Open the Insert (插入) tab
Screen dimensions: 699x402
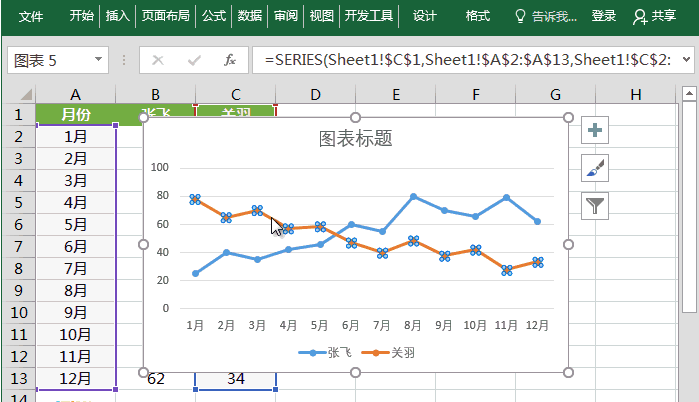coord(117,16)
